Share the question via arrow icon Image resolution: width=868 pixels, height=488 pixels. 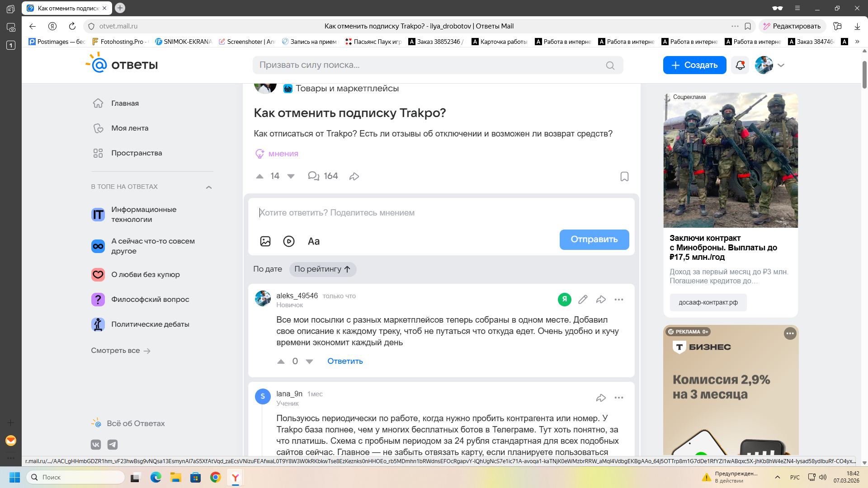pyautogui.click(x=354, y=176)
